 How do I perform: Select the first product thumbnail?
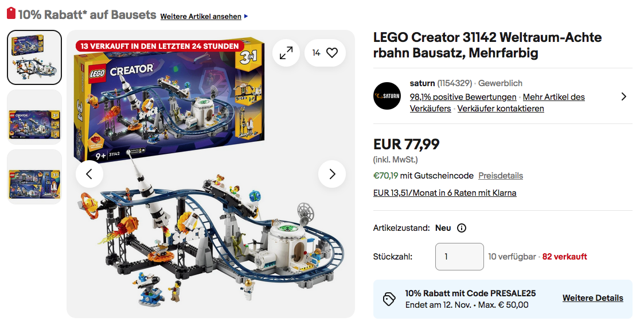pos(34,57)
